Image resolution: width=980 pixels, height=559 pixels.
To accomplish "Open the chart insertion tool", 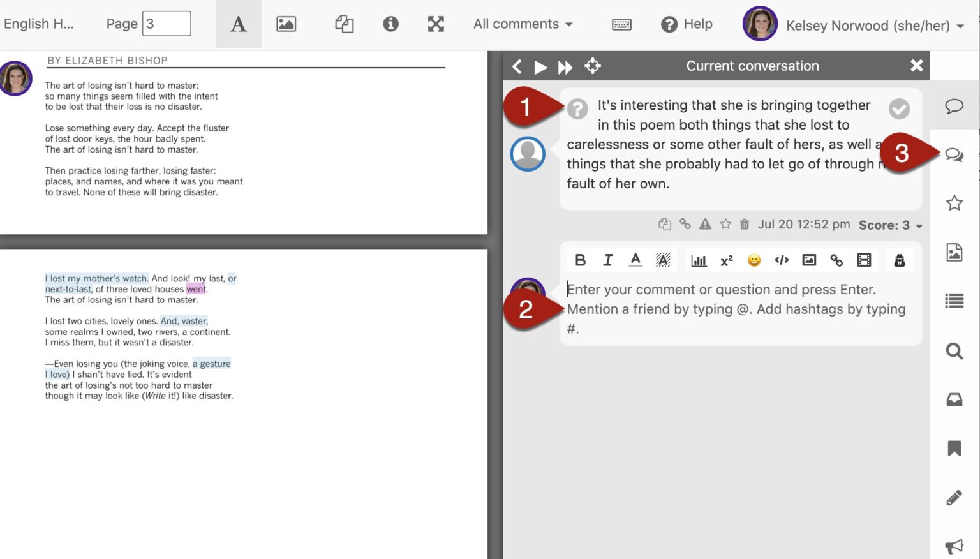I will click(x=699, y=260).
